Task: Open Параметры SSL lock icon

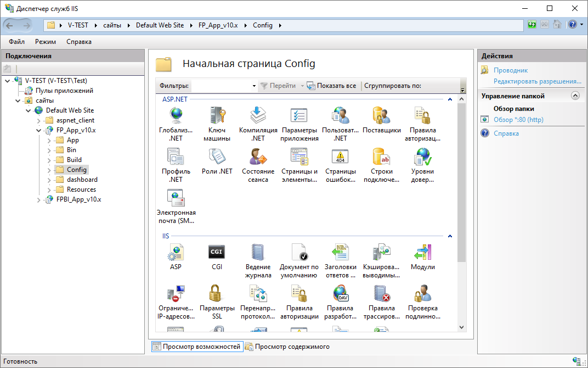Action: (217, 294)
